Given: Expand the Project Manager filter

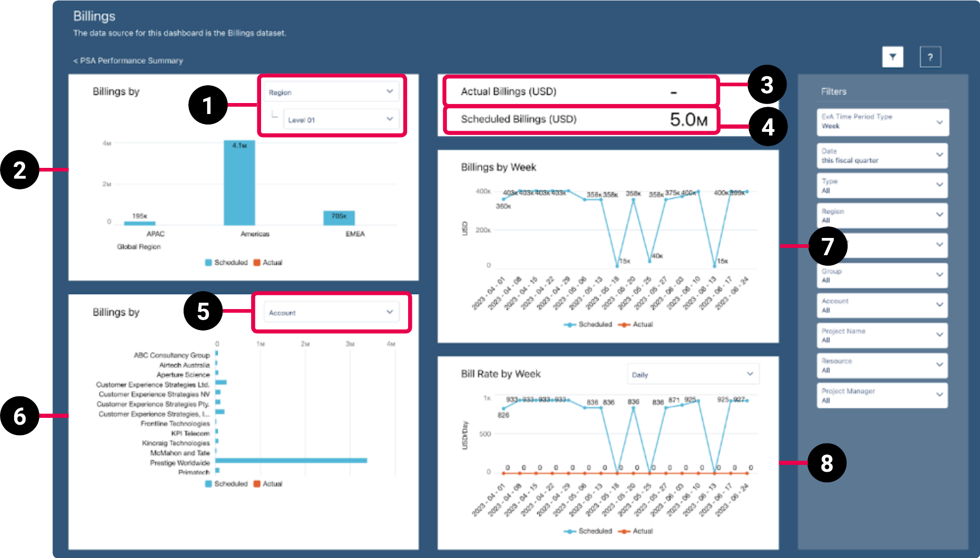Looking at the screenshot, I should click(x=882, y=395).
